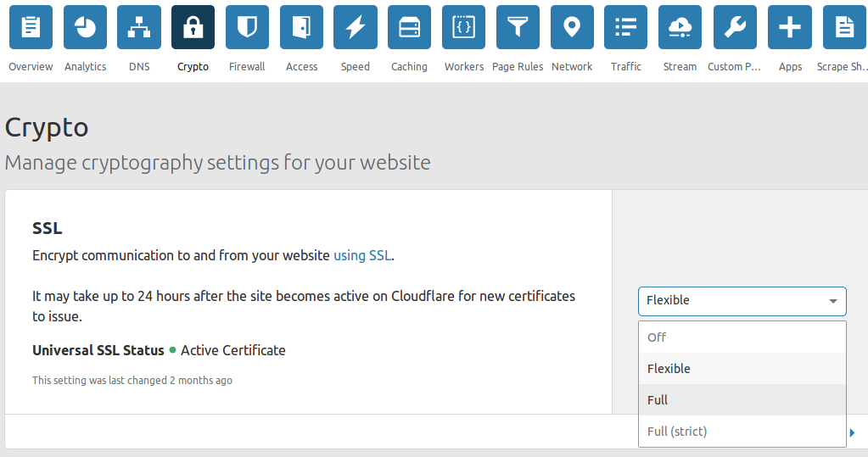Open the Custom Pages wrench icon
The height and width of the screenshot is (457, 868).
coord(735,27)
